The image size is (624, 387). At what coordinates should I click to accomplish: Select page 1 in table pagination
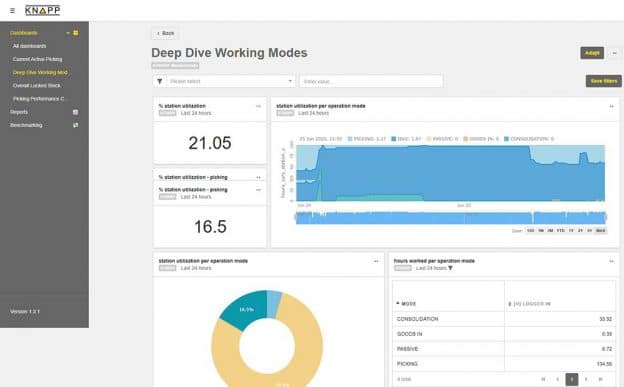pos(572,379)
